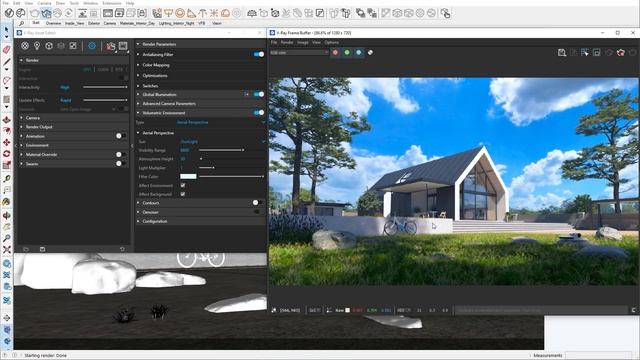Open the Camera menu in SketchUp
The height and width of the screenshot is (360, 640).
point(44,3)
